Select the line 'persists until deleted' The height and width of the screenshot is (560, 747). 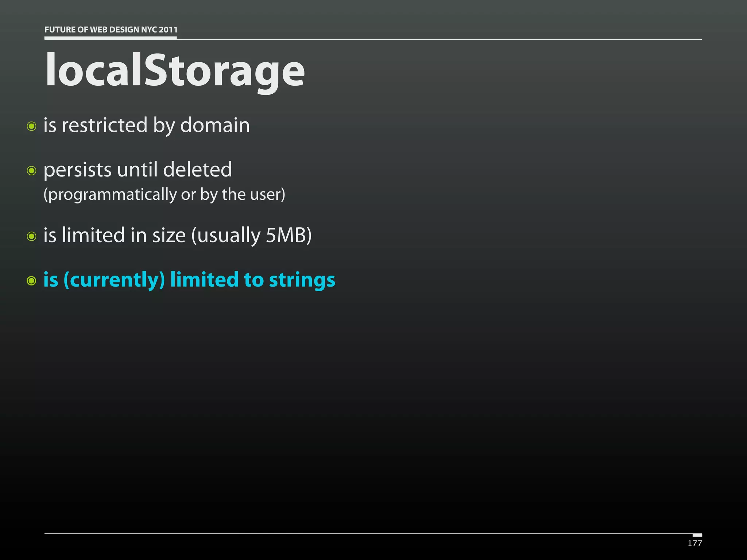(x=138, y=170)
